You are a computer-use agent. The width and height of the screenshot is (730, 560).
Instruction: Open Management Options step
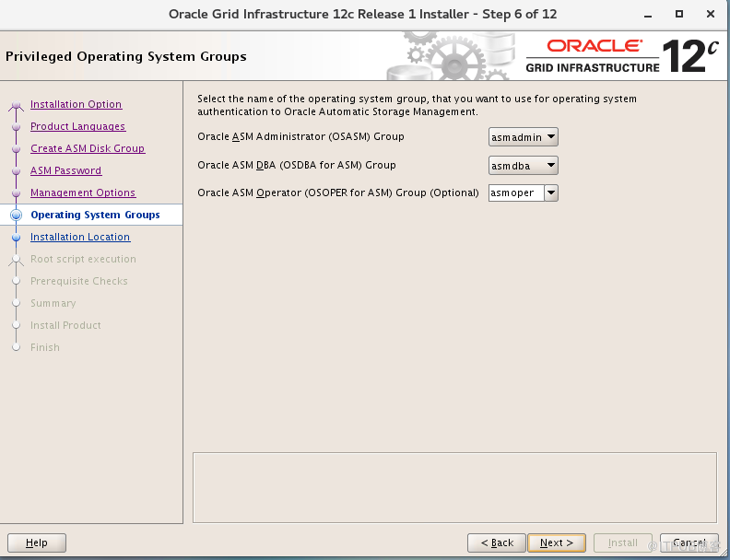tap(83, 192)
